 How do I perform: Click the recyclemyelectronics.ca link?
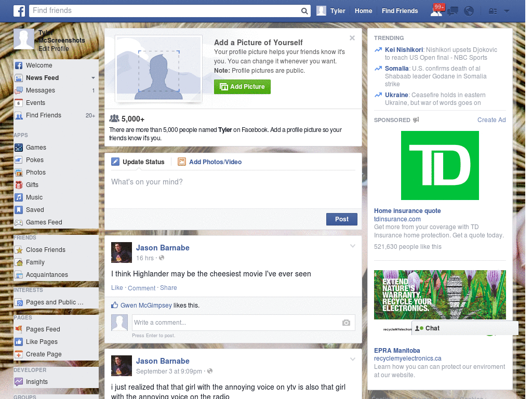click(x=407, y=358)
